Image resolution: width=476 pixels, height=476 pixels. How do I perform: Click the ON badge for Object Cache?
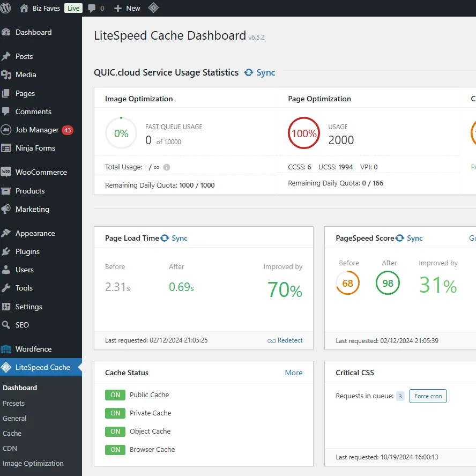tap(115, 432)
